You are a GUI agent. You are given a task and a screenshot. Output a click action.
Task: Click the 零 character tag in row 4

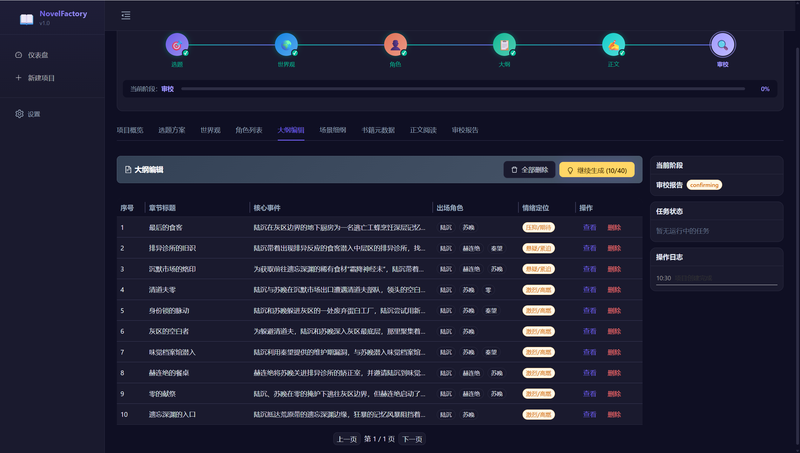[x=488, y=290]
